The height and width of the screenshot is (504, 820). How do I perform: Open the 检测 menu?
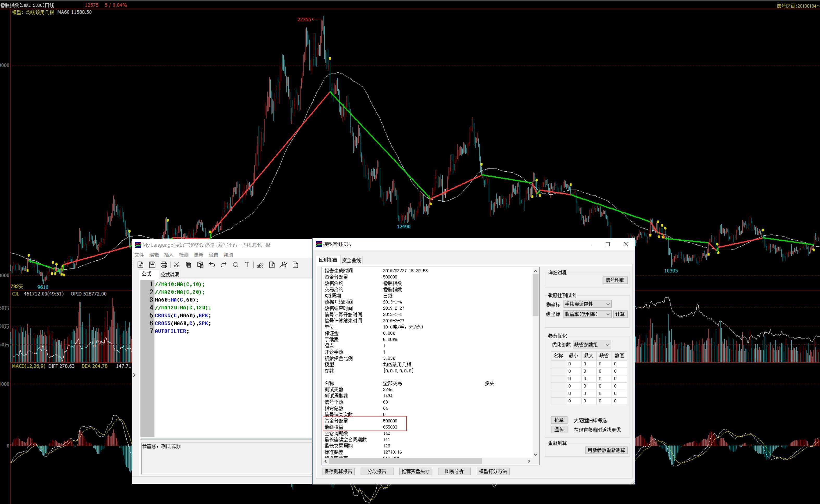click(184, 255)
